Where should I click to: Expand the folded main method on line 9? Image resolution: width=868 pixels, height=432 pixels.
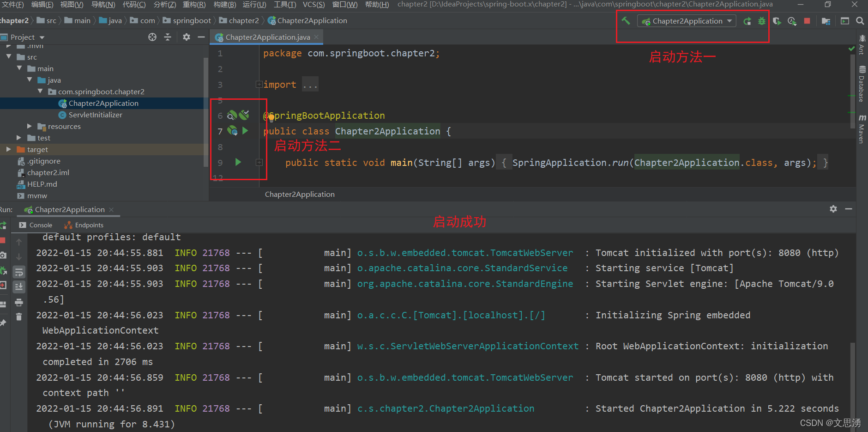(259, 163)
